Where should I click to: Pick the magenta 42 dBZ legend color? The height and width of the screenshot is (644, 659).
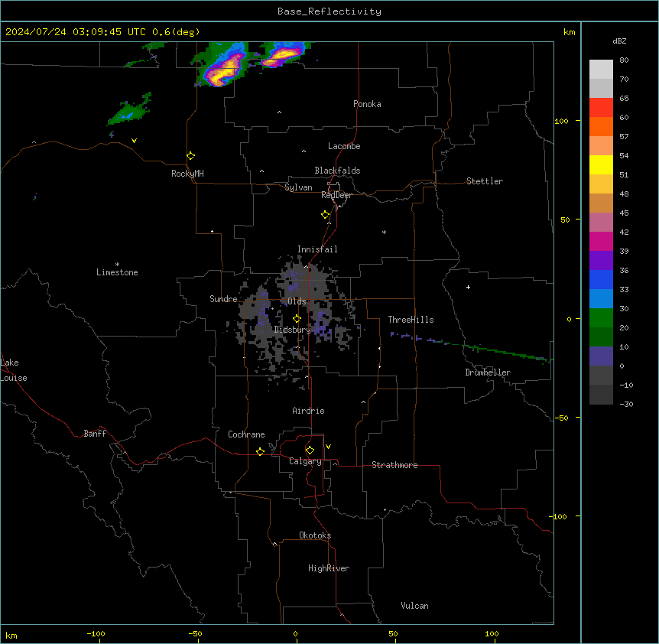coord(601,241)
